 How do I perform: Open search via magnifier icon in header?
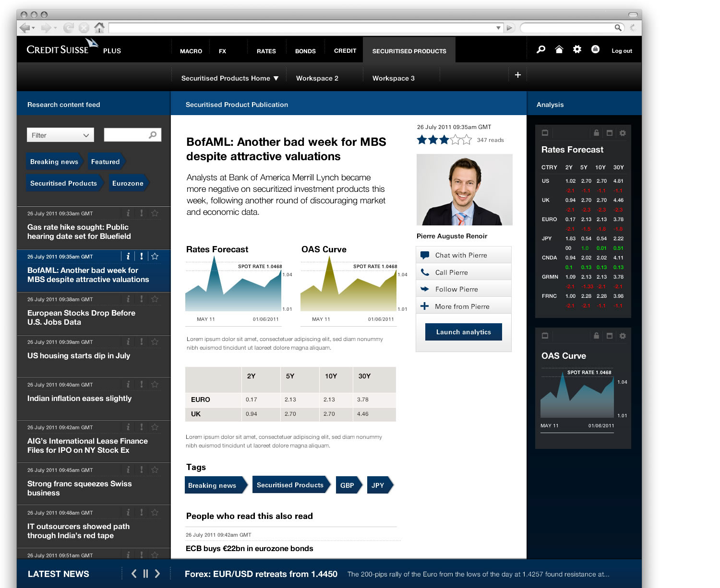[x=541, y=49]
